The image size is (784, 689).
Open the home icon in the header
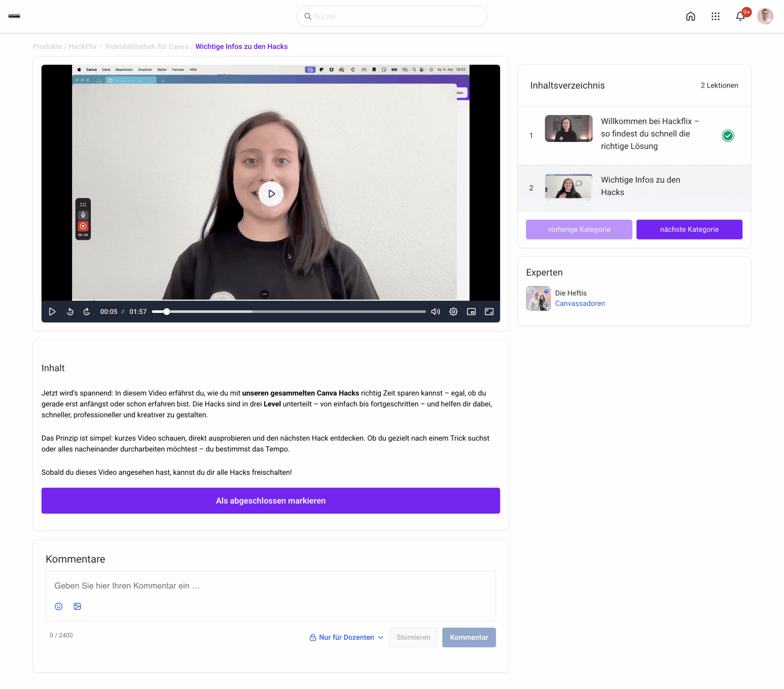[691, 16]
